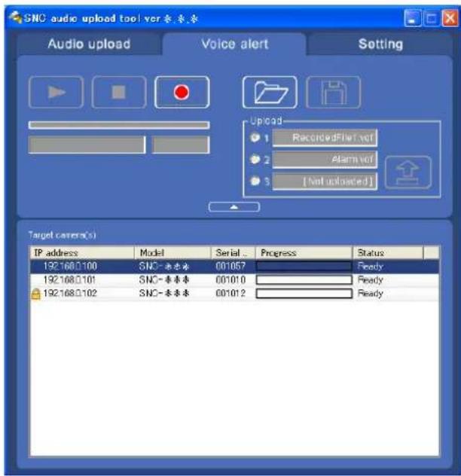
Task: Click serial number 001057
Action: (230, 266)
